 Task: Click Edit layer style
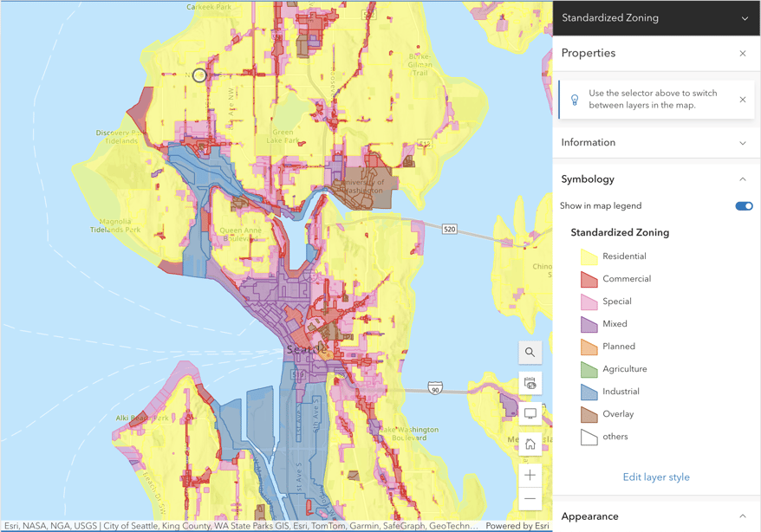point(656,477)
